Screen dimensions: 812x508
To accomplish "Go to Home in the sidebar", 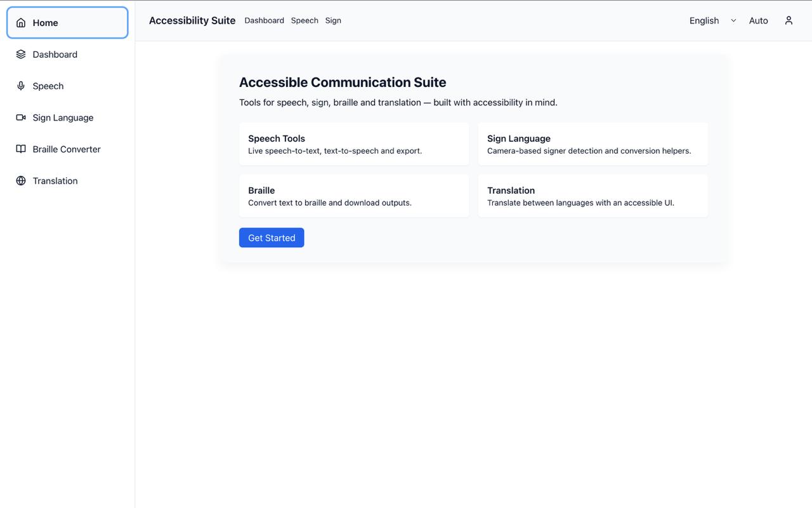I will [67, 23].
